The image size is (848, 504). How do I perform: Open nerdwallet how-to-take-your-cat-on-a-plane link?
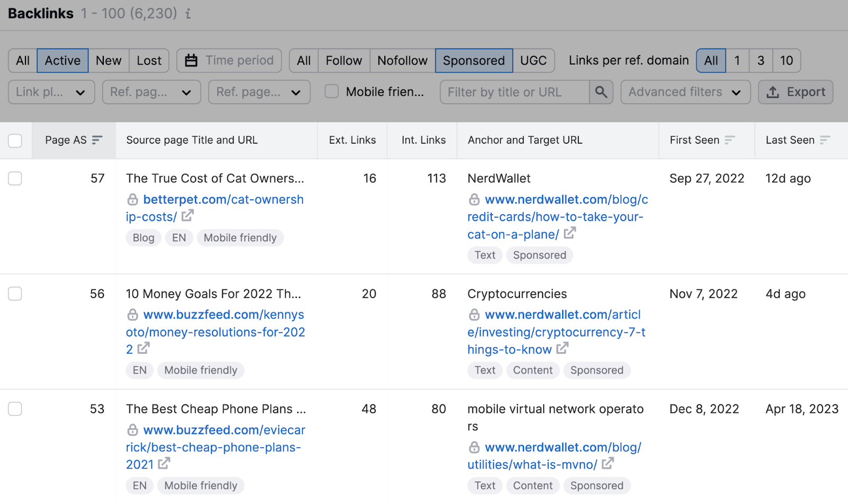(558, 217)
